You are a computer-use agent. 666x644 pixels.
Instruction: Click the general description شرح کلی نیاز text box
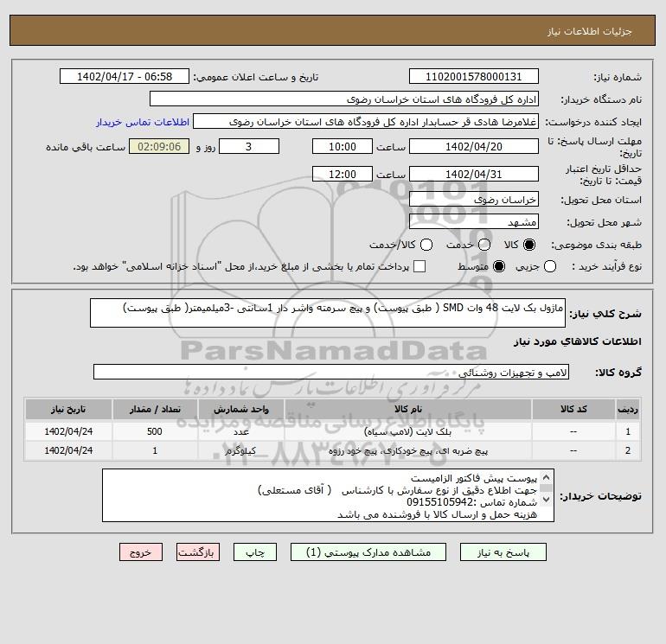328,313
